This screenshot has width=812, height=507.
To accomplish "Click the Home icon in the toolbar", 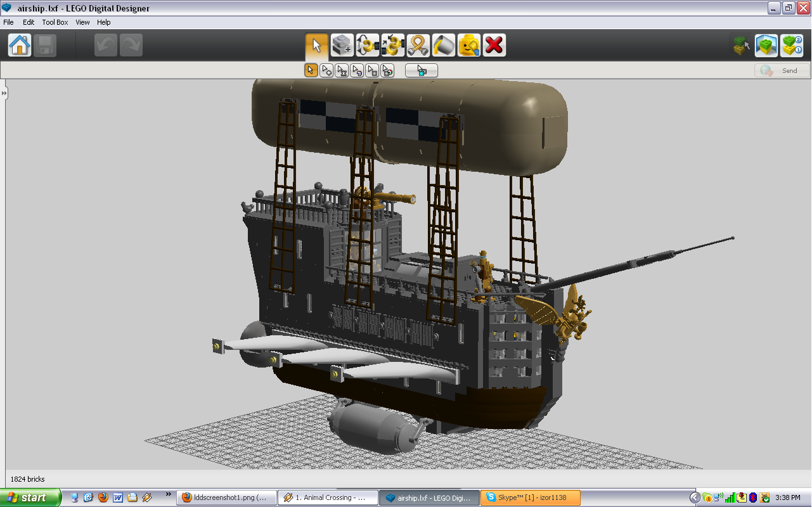I will click(20, 46).
